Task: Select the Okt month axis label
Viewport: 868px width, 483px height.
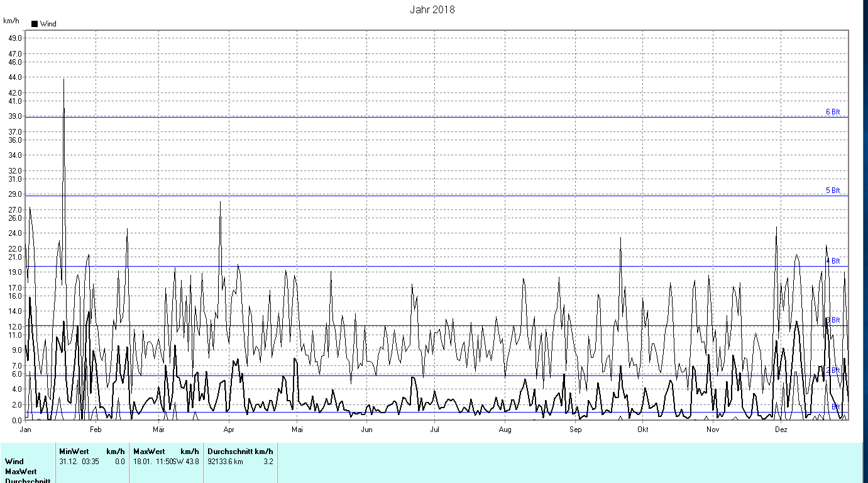Action: coord(642,430)
